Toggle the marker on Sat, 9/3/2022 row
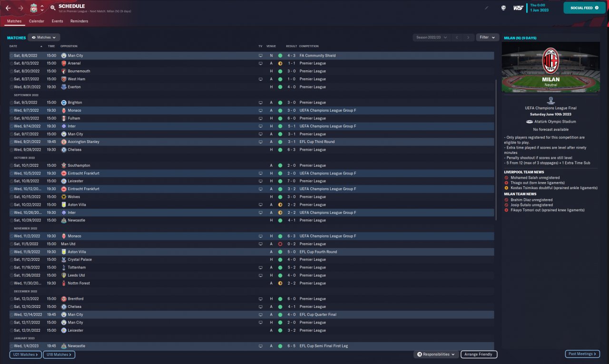Image resolution: width=609 pixels, height=364 pixels. click(x=12, y=103)
